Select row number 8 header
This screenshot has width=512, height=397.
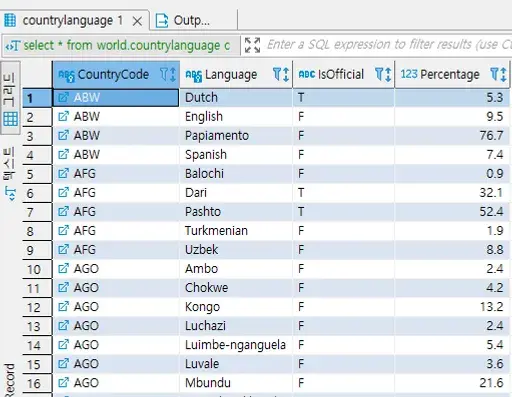(x=37, y=231)
